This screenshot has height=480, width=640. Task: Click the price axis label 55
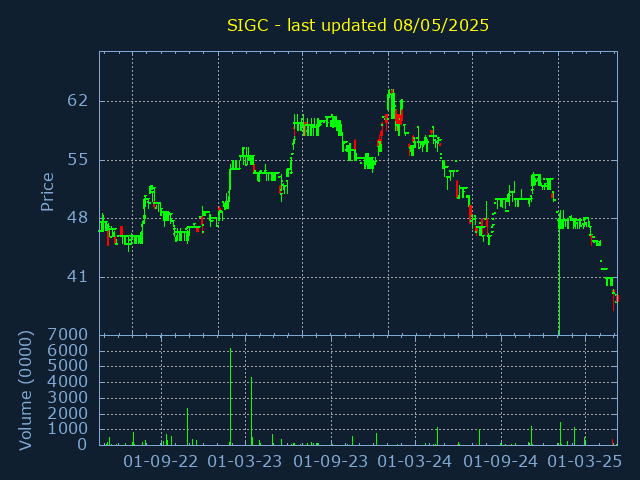click(x=78, y=160)
